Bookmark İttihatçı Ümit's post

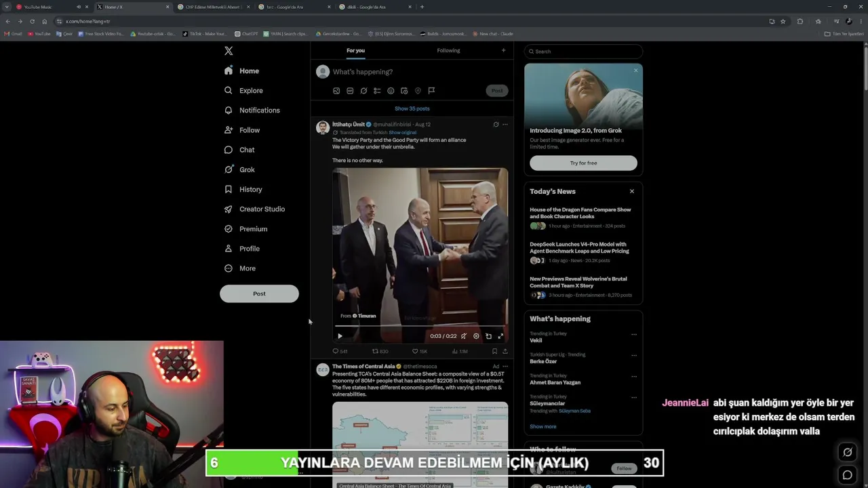coord(494,351)
